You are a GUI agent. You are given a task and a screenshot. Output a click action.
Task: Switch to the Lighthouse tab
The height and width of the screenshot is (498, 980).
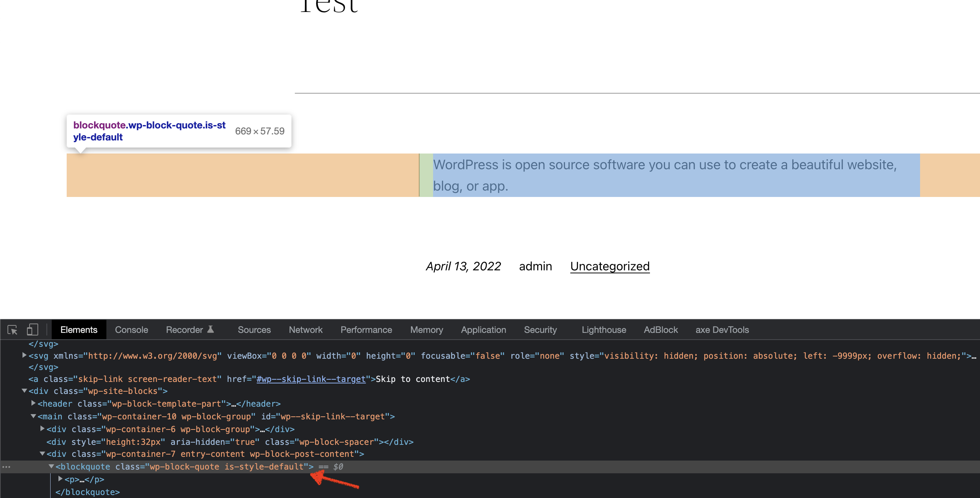pos(604,330)
